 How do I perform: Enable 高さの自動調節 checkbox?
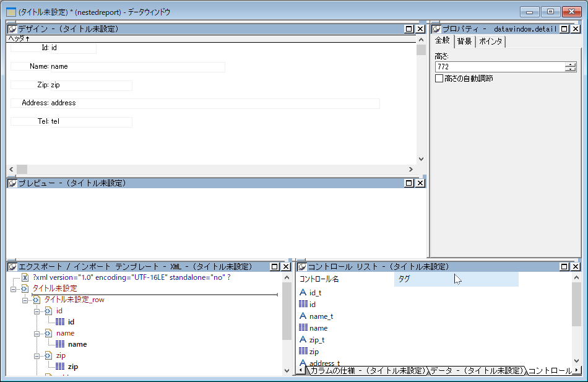[439, 79]
